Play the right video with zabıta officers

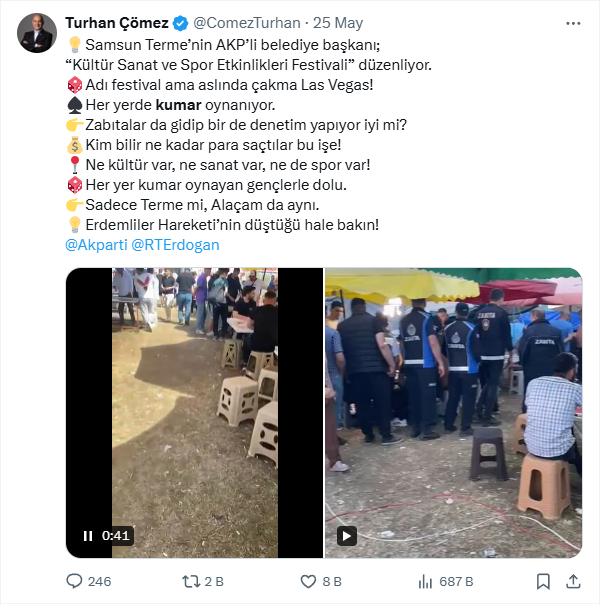347,536
